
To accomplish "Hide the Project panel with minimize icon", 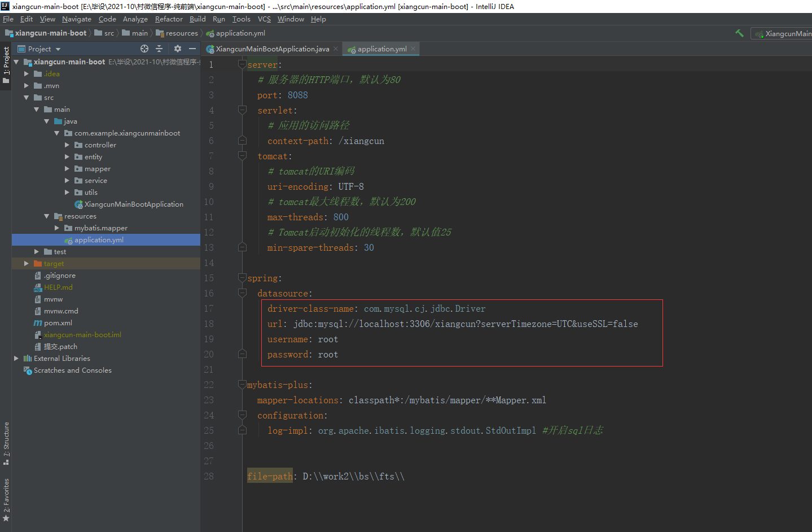I will 192,49.
